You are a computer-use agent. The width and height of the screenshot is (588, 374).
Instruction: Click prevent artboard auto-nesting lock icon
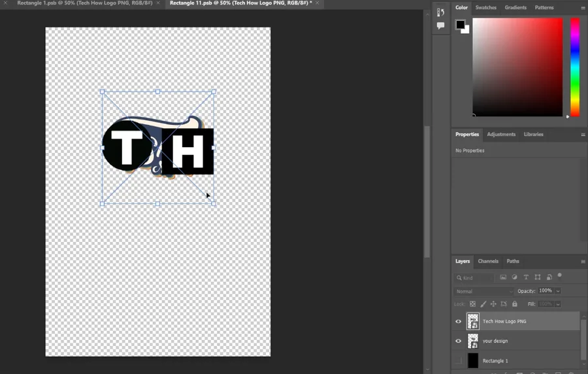tap(504, 304)
